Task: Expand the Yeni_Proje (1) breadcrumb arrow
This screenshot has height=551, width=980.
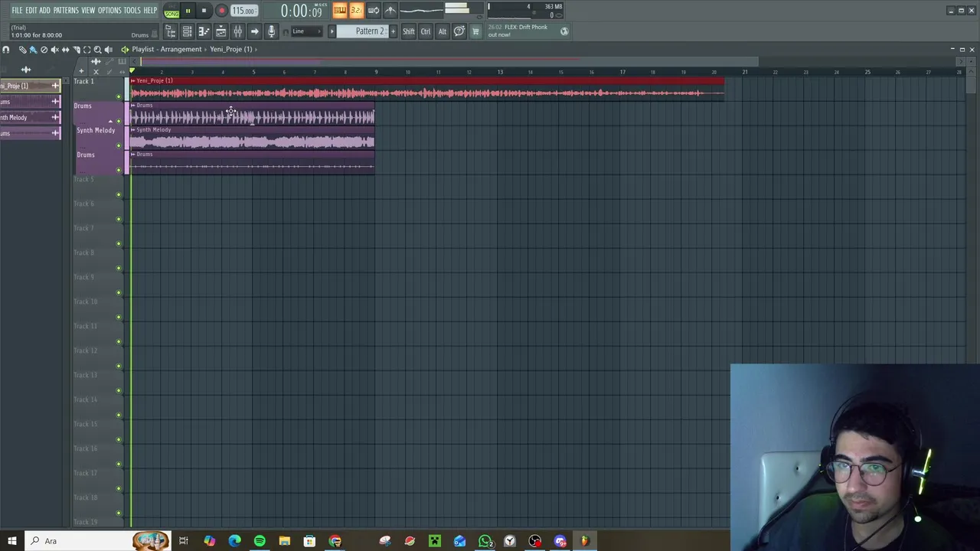Action: point(256,49)
